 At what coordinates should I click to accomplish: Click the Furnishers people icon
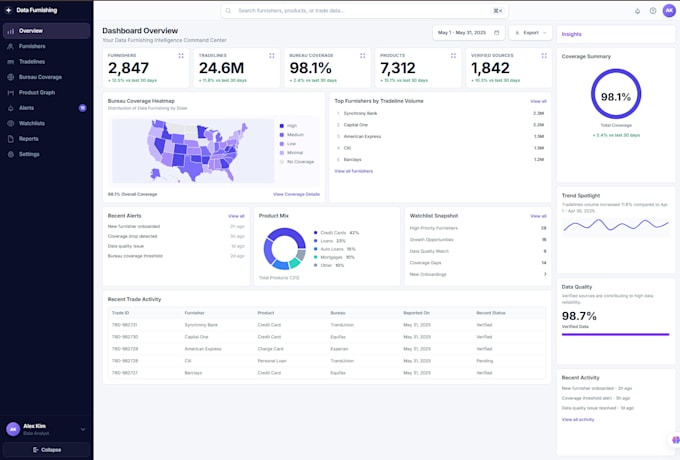(11, 46)
